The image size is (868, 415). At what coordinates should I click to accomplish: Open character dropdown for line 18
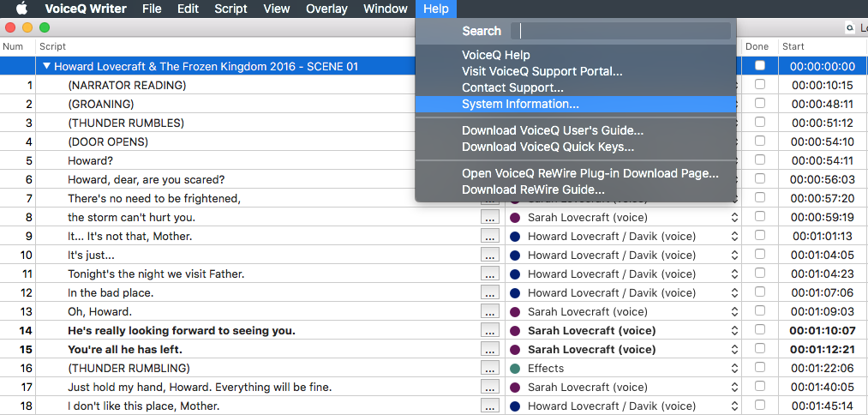point(734,406)
